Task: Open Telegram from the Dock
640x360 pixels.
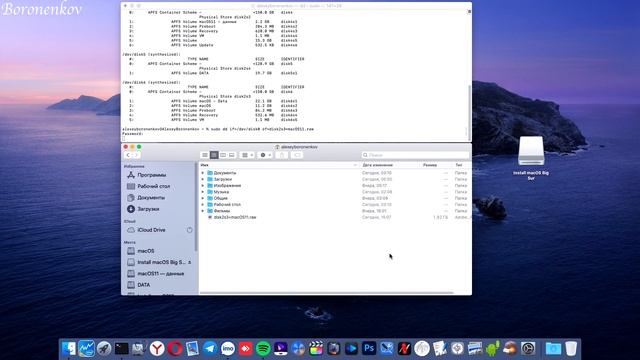Action: [x=210, y=349]
